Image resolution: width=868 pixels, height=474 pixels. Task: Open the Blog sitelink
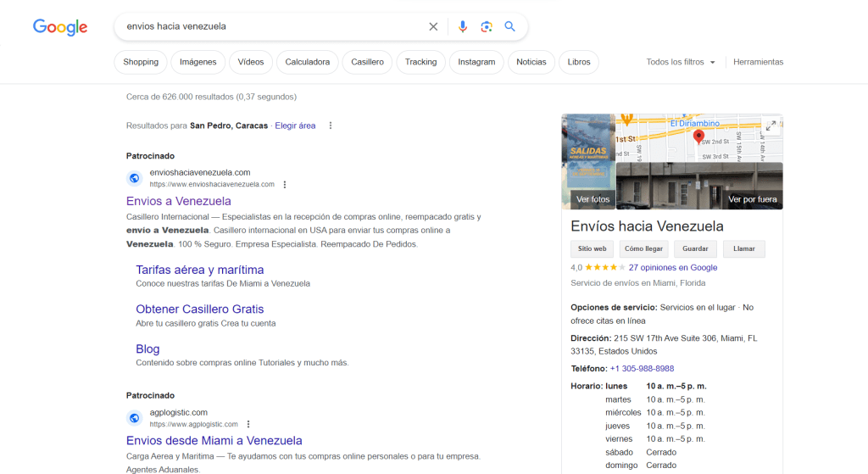[x=147, y=349]
